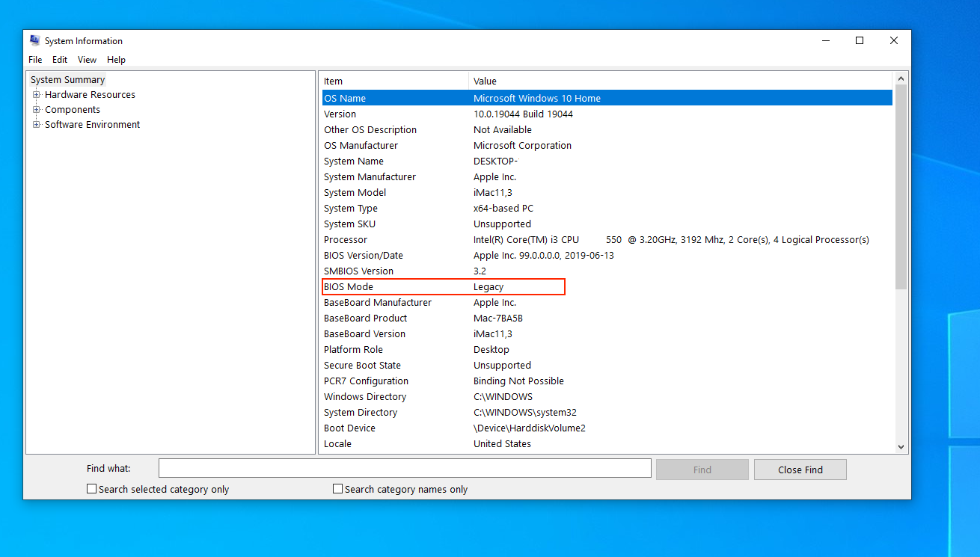
Task: Select the BaseBoard Manufacturer row
Action: point(607,302)
